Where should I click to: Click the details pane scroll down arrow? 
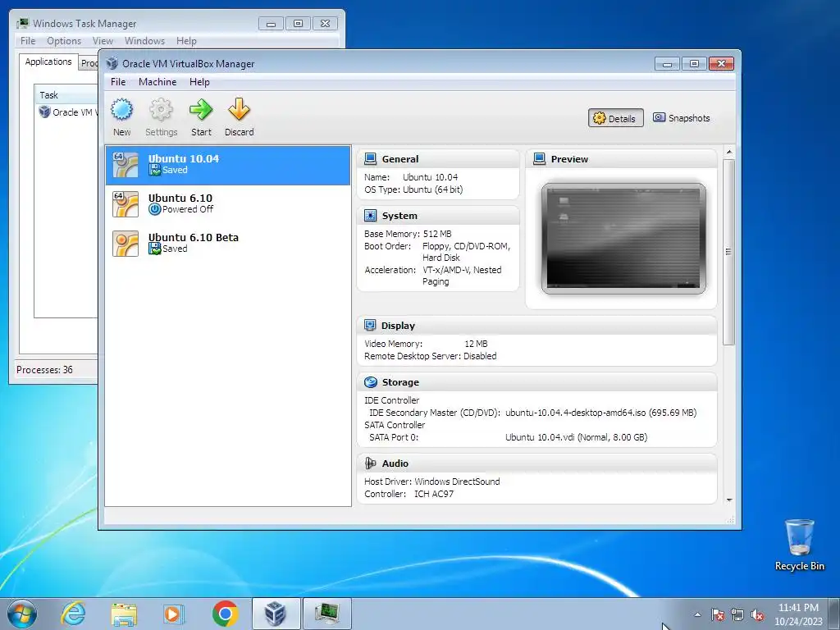click(729, 500)
